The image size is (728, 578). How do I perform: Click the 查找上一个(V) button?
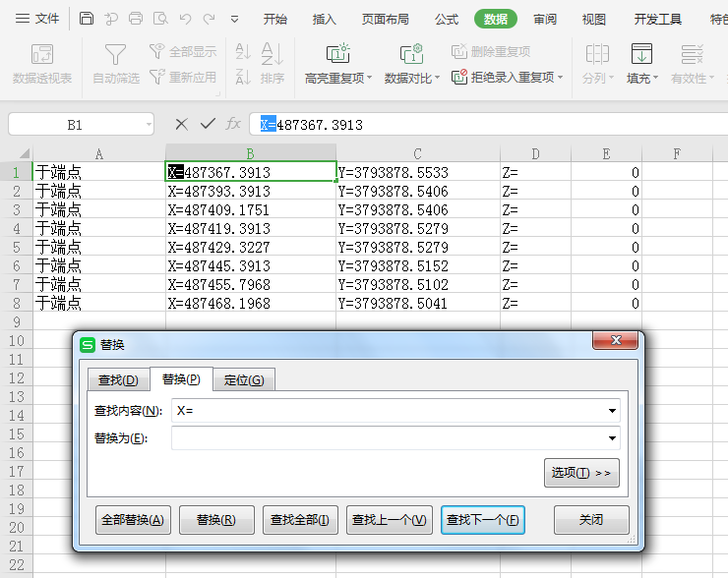pos(389,520)
